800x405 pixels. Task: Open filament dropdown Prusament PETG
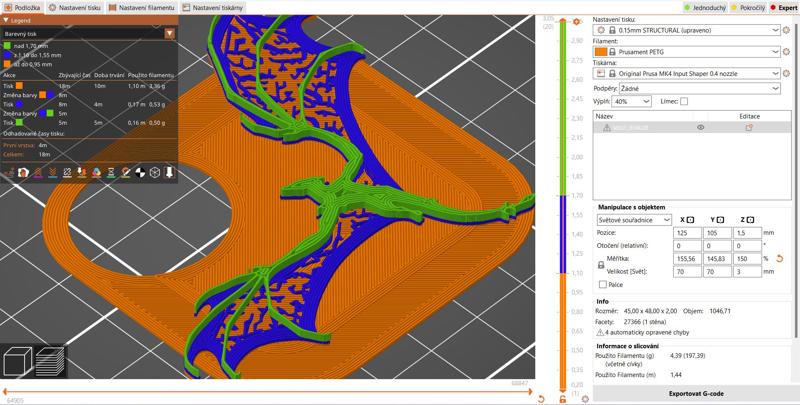(686, 52)
